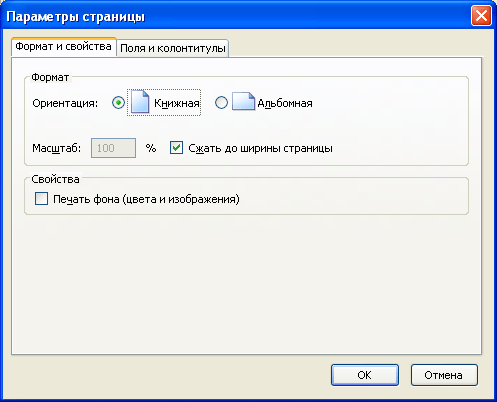Switch to the Поля и колонтитулы tab
The height and width of the screenshot is (402, 497).
pyautogui.click(x=173, y=48)
